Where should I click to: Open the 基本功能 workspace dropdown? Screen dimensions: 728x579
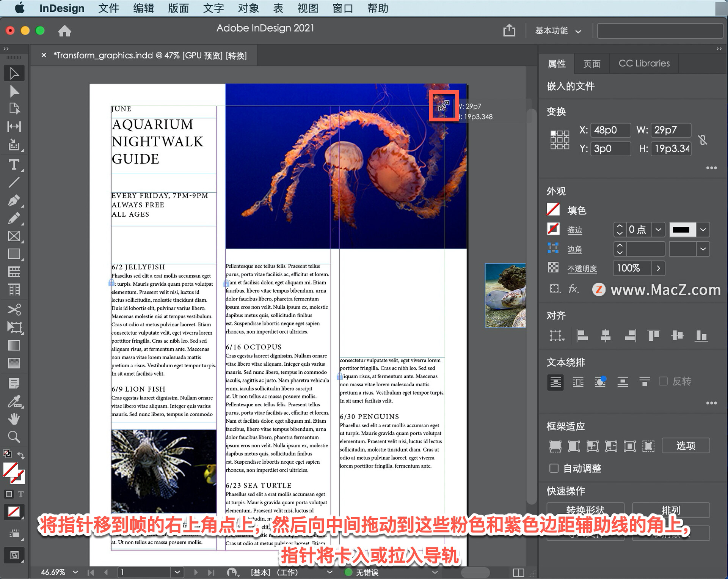tap(558, 31)
